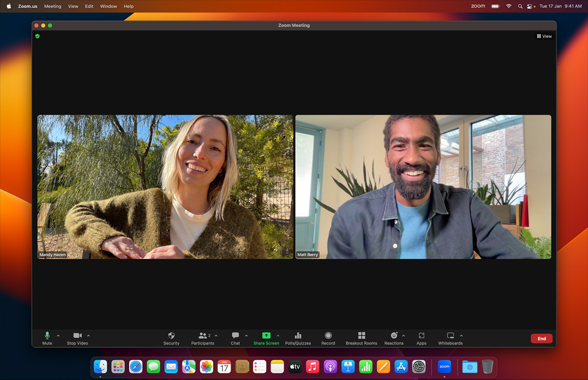Open the View layout button
Image resolution: width=588 pixels, height=380 pixels.
click(x=544, y=36)
